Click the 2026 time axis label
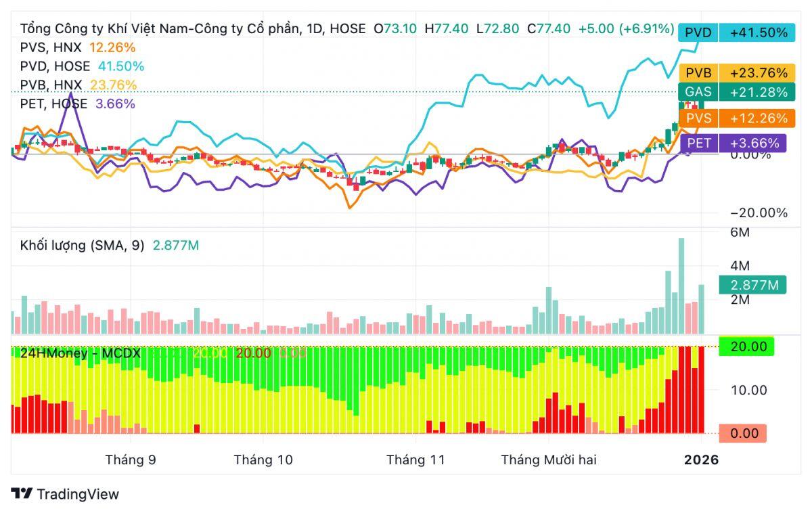This screenshot has width=812, height=513. click(701, 460)
